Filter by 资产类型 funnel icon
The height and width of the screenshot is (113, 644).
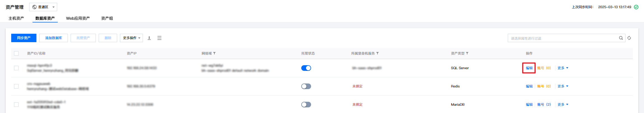click(467, 53)
